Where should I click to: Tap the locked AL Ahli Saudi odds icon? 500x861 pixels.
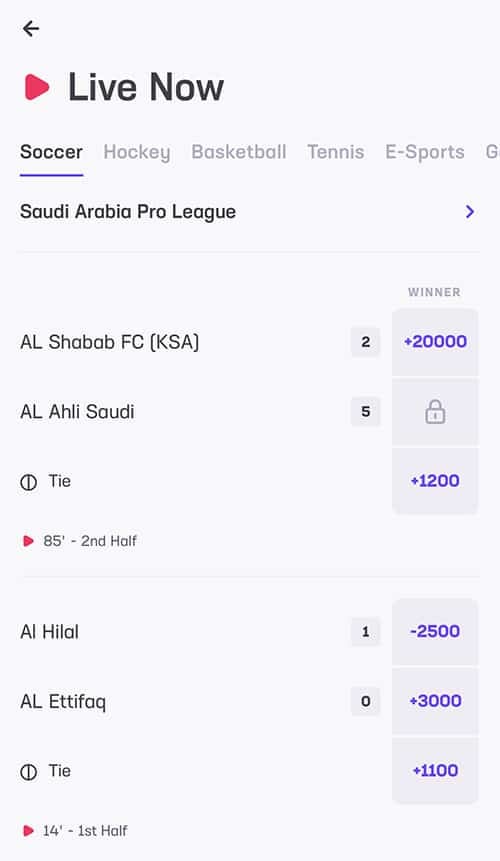435,412
